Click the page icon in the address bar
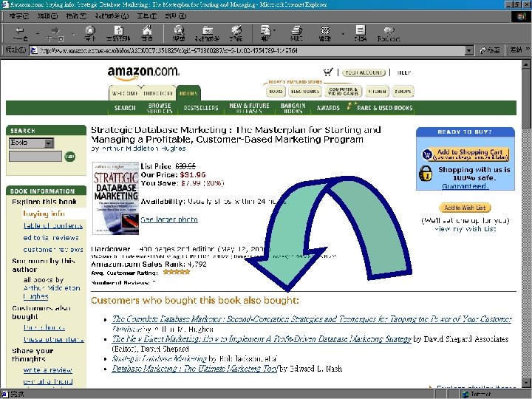 pos(33,50)
